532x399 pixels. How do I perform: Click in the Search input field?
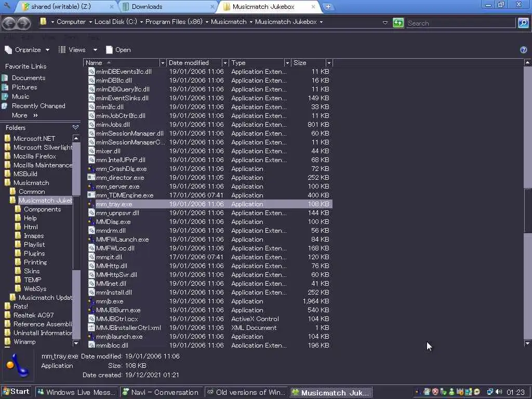460,23
